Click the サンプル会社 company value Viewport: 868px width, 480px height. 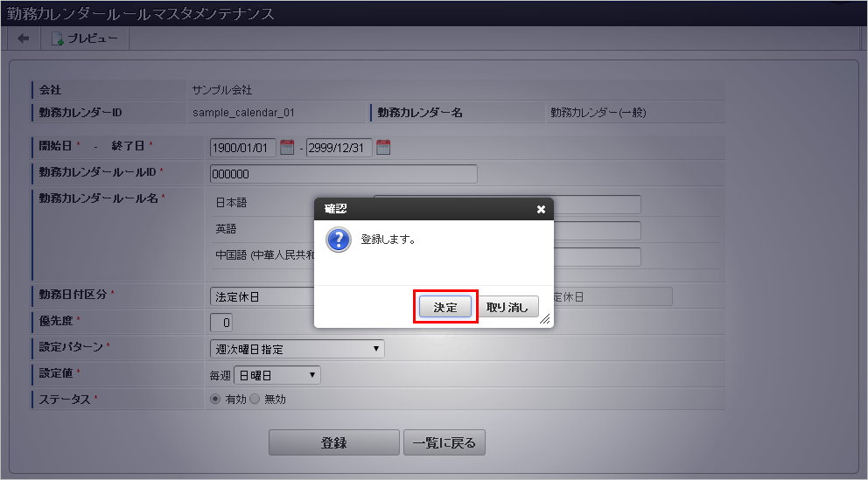(222, 89)
